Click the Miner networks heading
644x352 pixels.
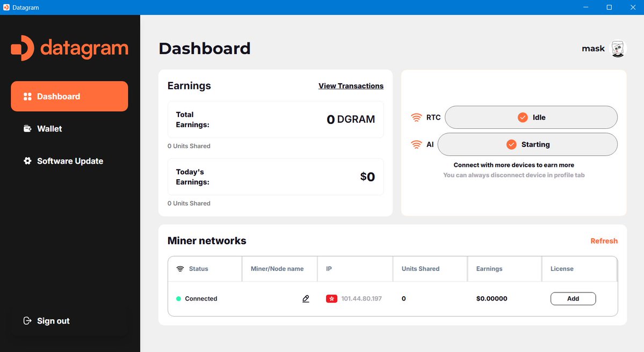click(x=207, y=241)
